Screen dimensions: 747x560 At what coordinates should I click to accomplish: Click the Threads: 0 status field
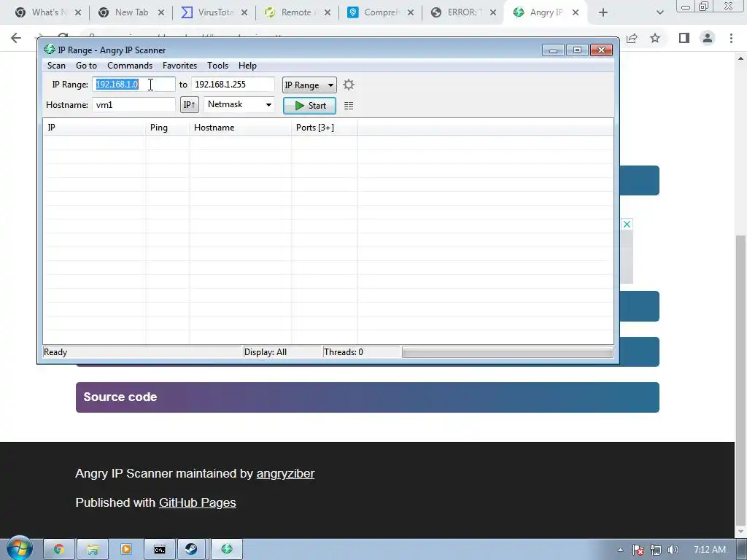[x=361, y=352]
